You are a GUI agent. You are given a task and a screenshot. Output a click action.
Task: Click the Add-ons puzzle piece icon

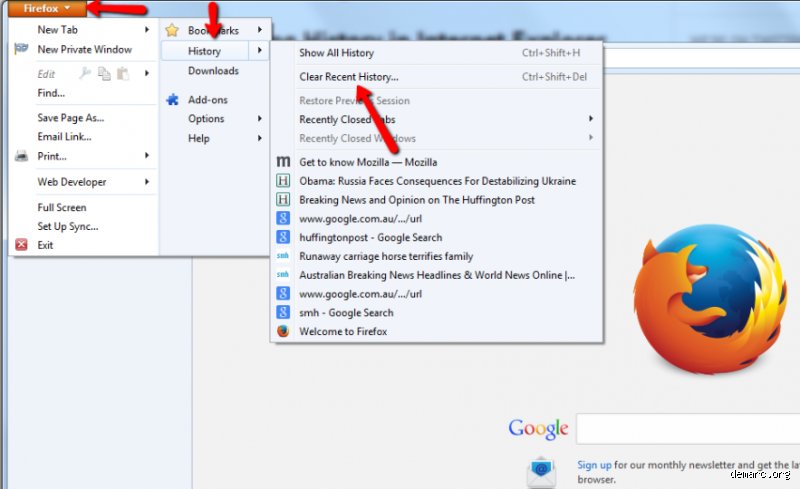click(172, 100)
